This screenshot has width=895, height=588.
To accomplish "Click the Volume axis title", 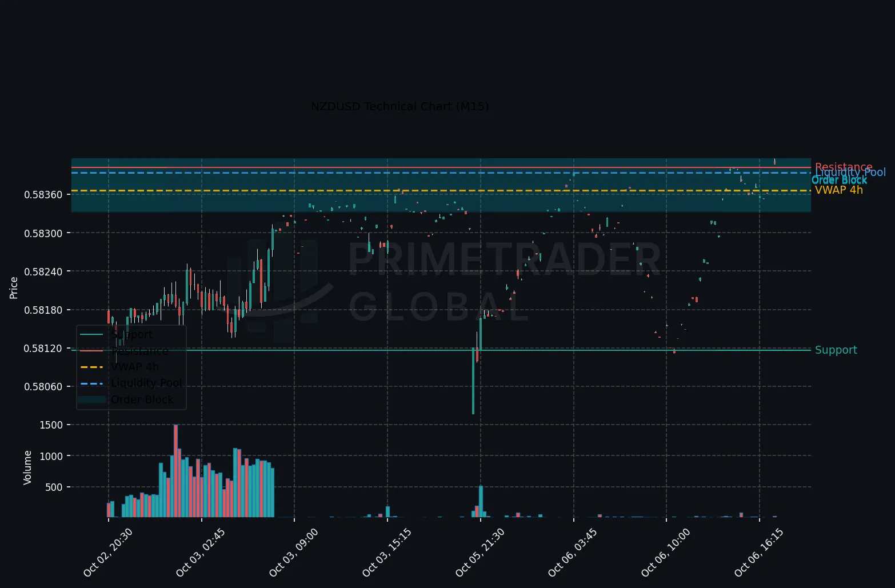I will tap(27, 468).
